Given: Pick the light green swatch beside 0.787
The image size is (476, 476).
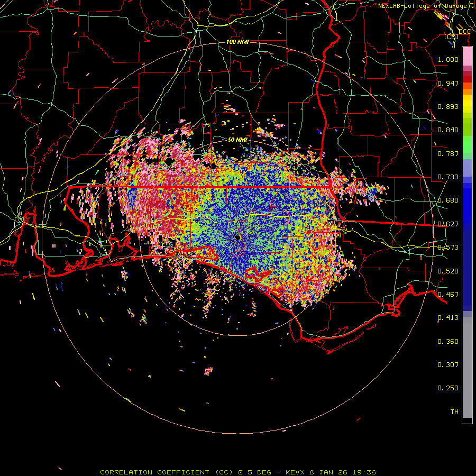Looking at the screenshot, I should tap(467, 157).
